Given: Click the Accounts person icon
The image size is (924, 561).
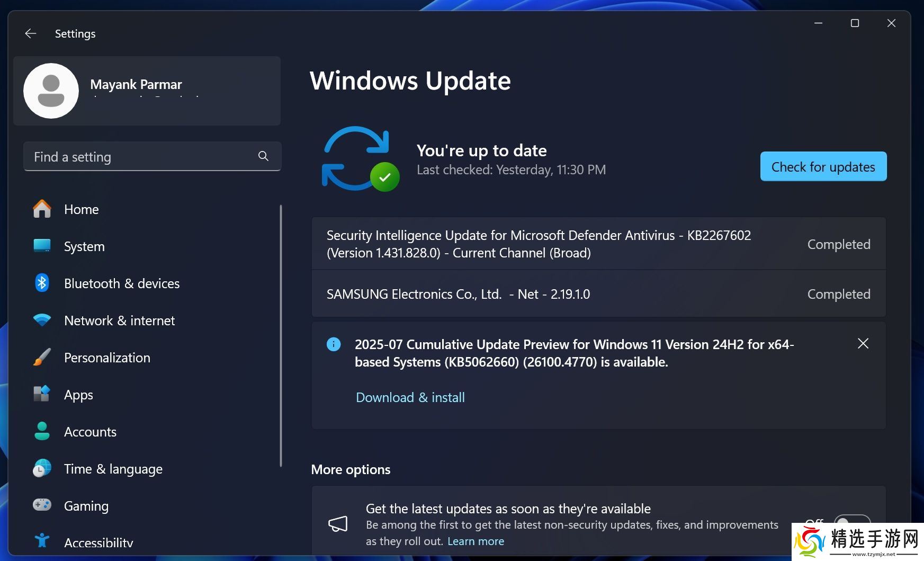Looking at the screenshot, I should pos(42,432).
